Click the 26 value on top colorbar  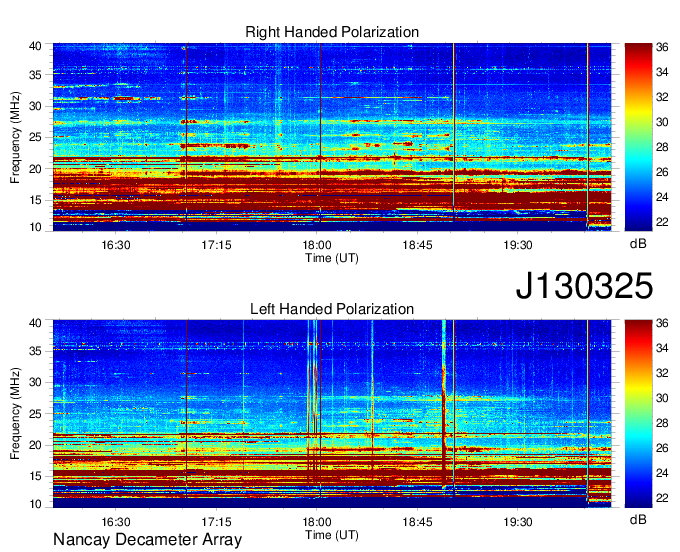[x=662, y=172]
